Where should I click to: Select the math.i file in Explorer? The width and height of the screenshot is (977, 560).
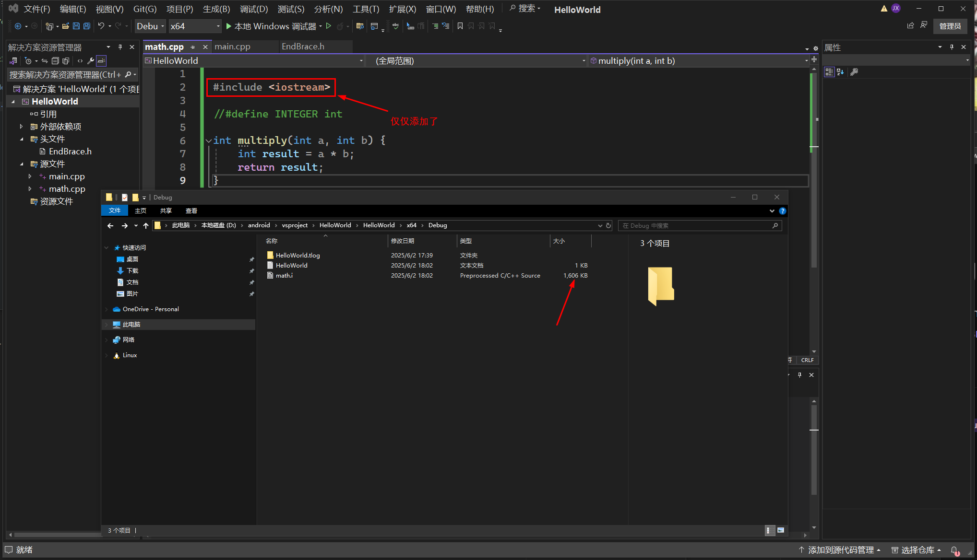tap(284, 276)
